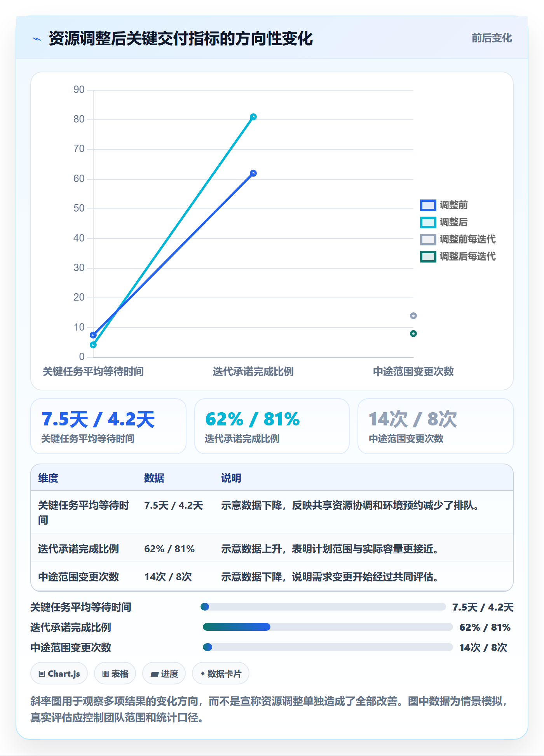Click the progress bar for 迭代承诺完成比例
The height and width of the screenshot is (756, 544).
pos(328,627)
